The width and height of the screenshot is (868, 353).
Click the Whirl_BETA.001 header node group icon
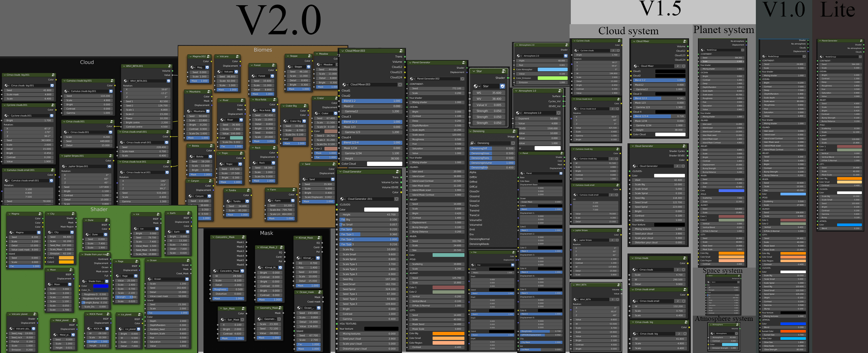[169, 66]
